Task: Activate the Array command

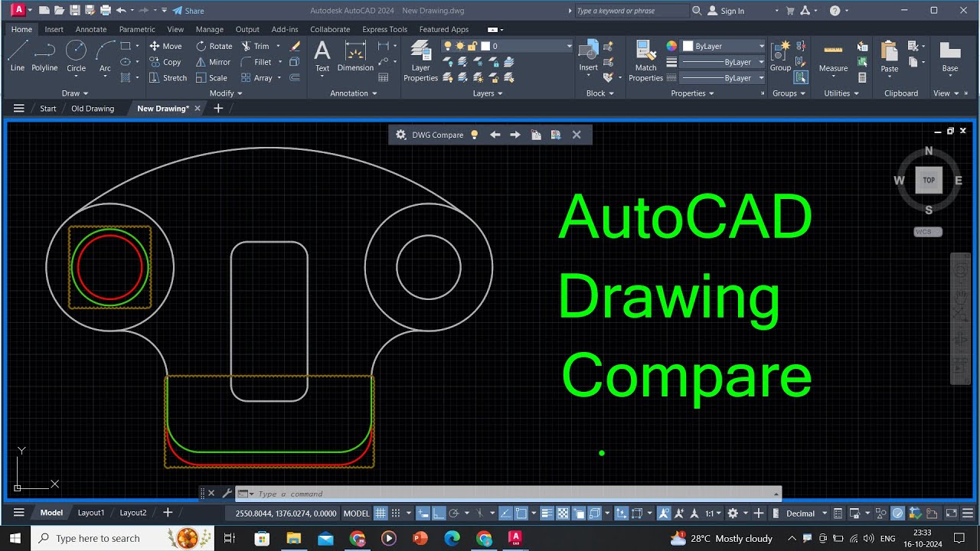Action: pyautogui.click(x=256, y=78)
